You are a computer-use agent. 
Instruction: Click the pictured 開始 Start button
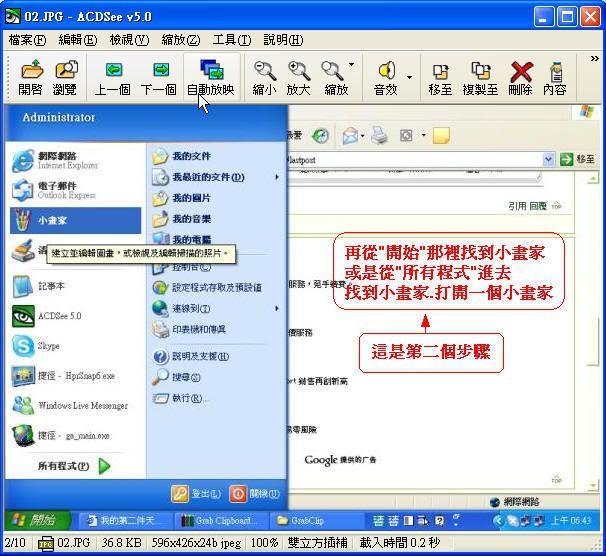37,520
